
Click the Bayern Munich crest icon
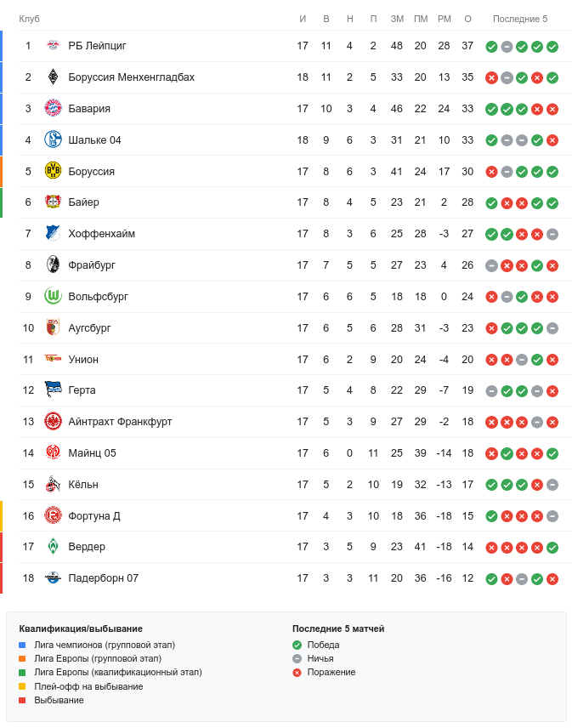[x=54, y=108]
